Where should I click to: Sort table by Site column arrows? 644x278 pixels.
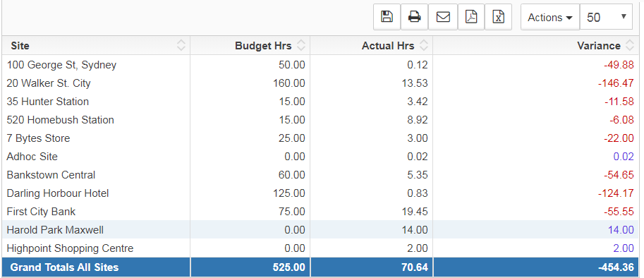coord(181,46)
